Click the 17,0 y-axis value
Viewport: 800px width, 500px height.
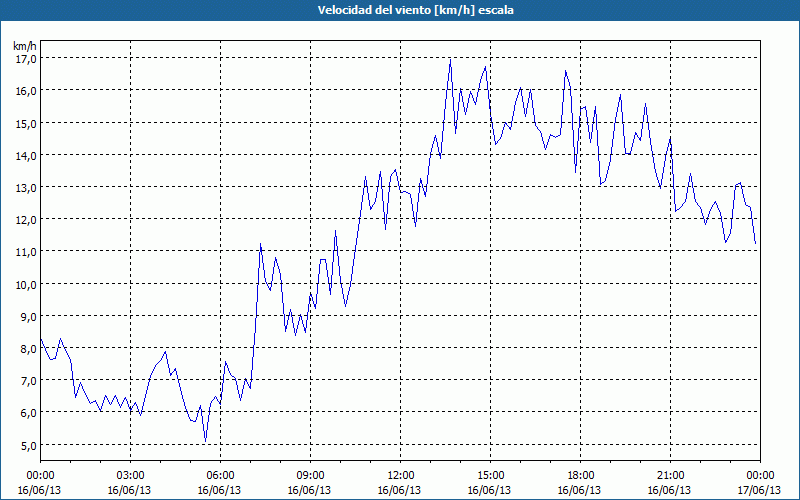click(25, 59)
